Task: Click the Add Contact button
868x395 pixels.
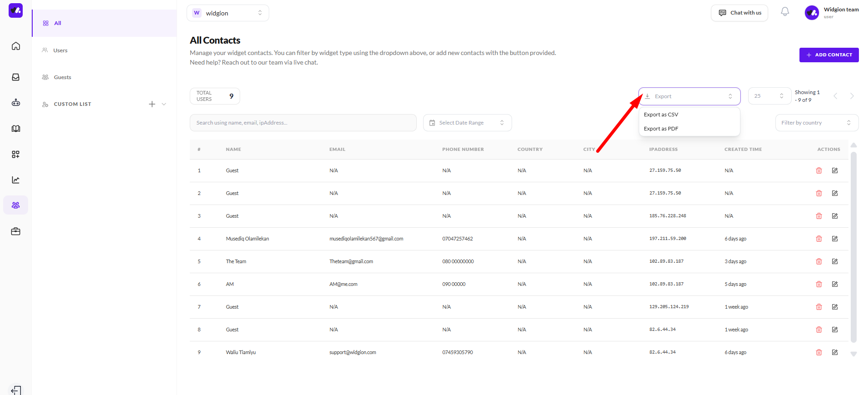Action: tap(829, 55)
